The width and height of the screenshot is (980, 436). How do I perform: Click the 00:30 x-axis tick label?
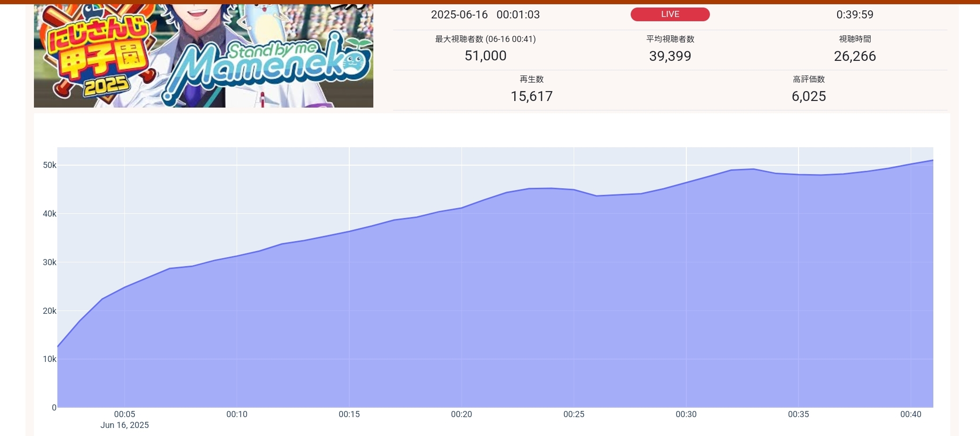(686, 414)
